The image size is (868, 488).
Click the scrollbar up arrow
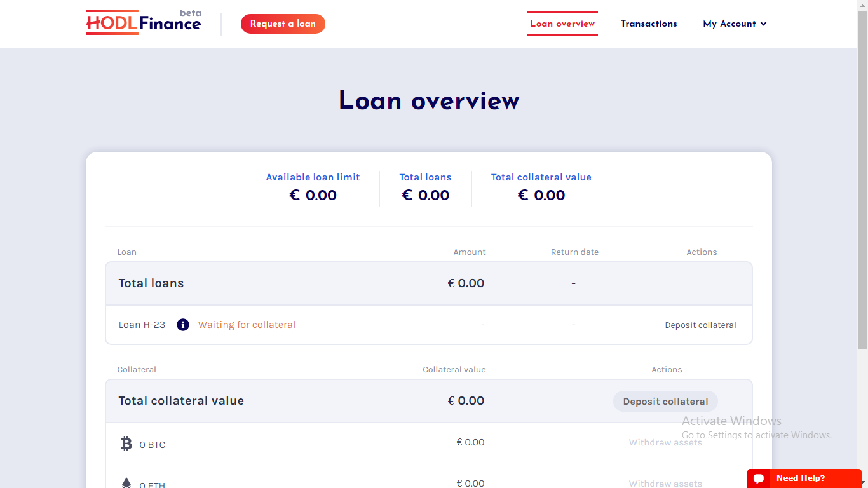[862, 4]
